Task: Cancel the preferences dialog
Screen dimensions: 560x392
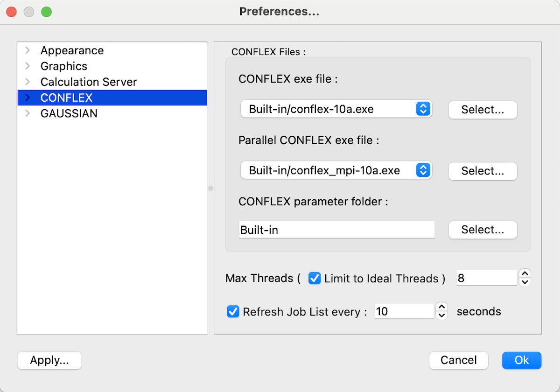Action: pyautogui.click(x=458, y=360)
